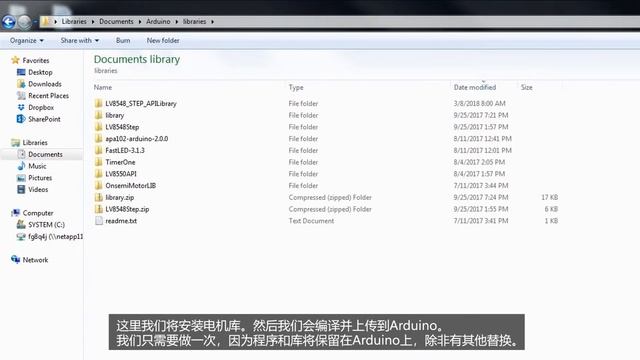Click the Forward navigation arrow button

[24, 22]
